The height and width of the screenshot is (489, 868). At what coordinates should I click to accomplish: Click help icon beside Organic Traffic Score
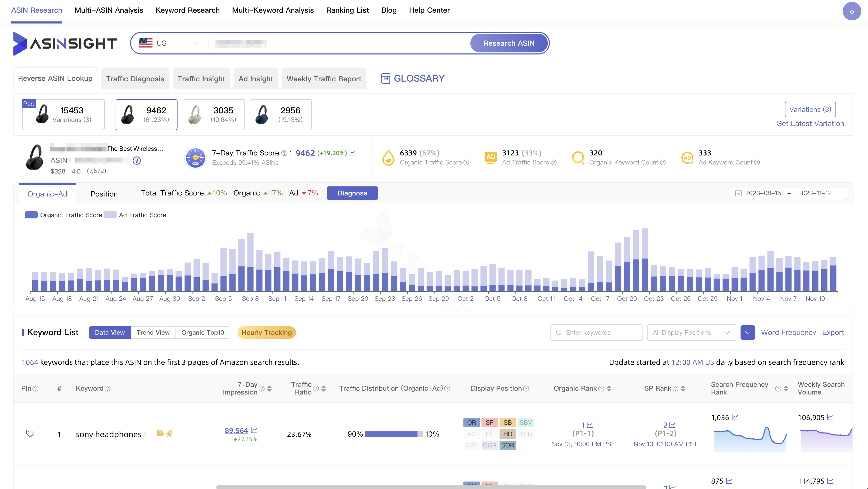[466, 163]
